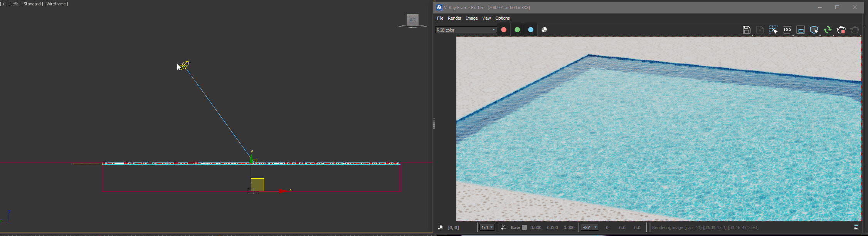Save the current channel with the disk icon

[x=746, y=30]
